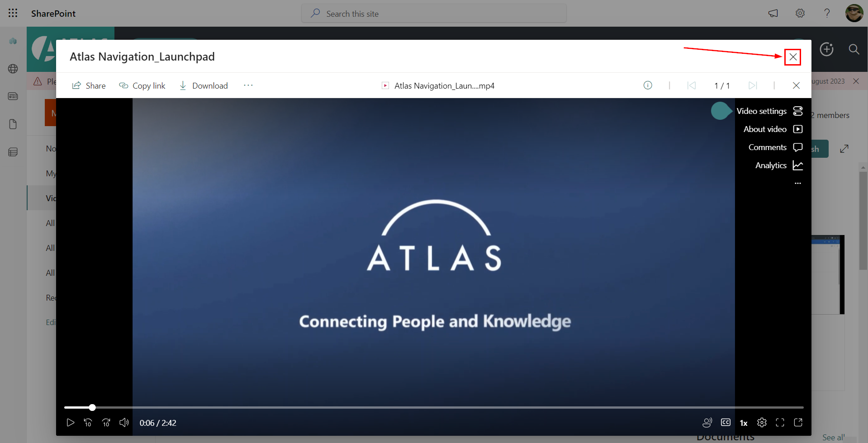Viewport: 868px width, 443px height.
Task: Share the Atlas Navigation video
Action: (89, 85)
